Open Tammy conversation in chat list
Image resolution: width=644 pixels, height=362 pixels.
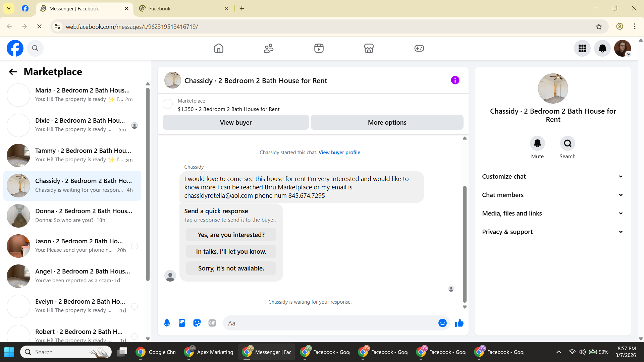tap(72, 156)
